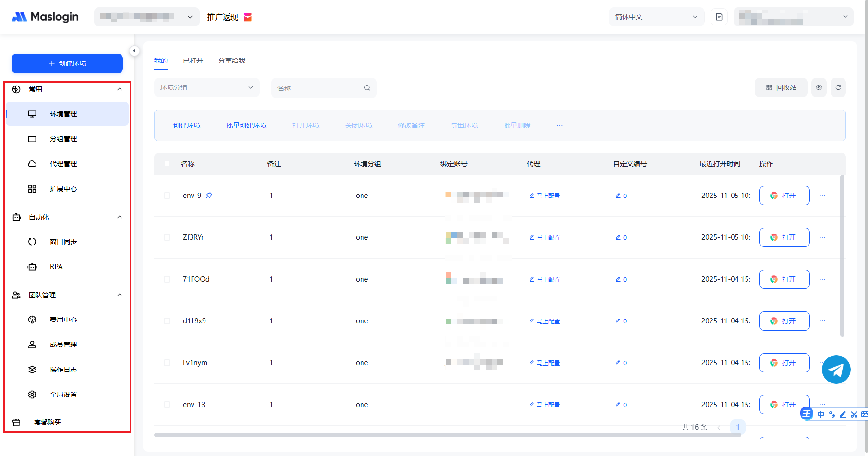Screen dimensions: 868x456
Task: Select the 71FOOd row checkbox
Action: pyautogui.click(x=167, y=279)
